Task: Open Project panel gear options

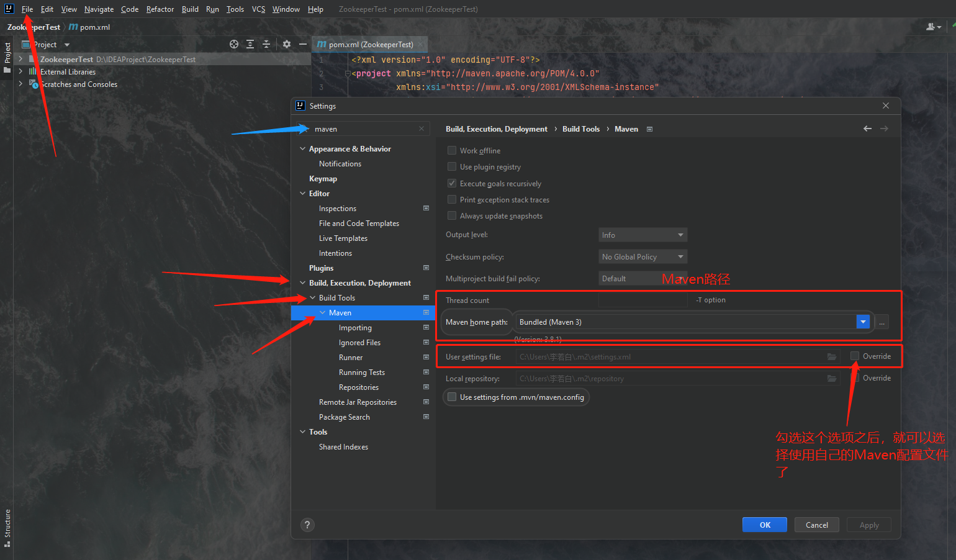Action: point(286,44)
